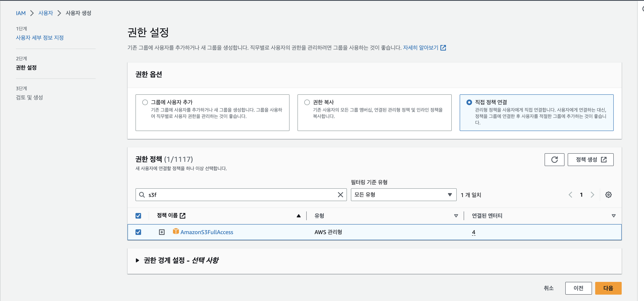Click the refresh policies icon button
644x301 pixels.
click(554, 160)
